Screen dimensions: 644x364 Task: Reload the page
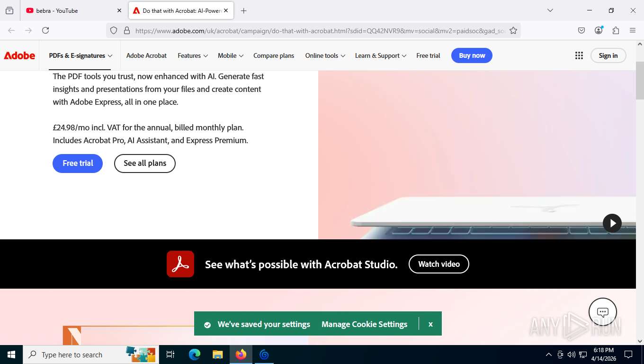45,30
